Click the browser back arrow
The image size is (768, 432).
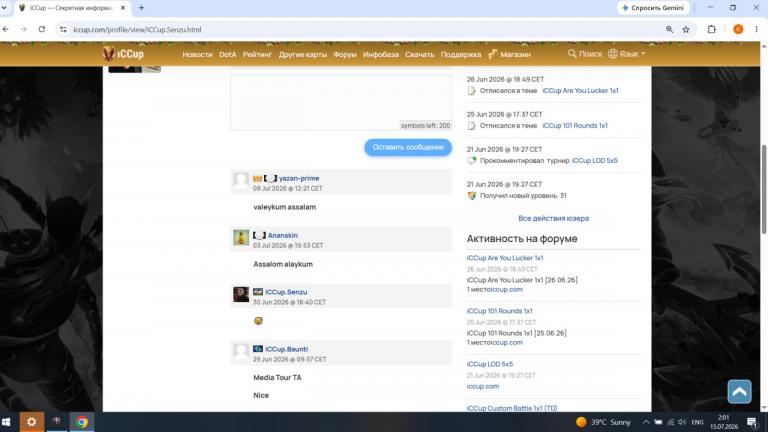(x=6, y=29)
